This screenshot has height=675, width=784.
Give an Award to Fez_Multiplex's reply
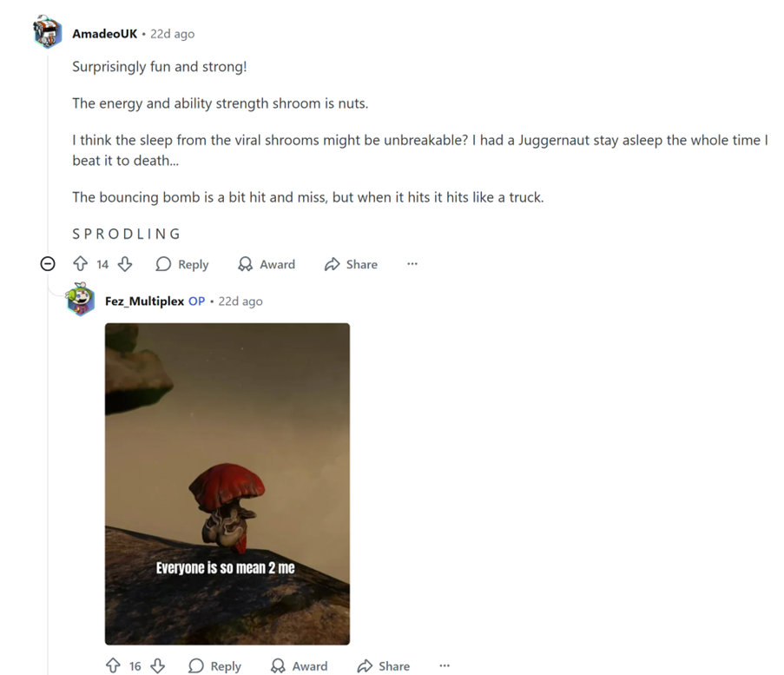pos(299,666)
